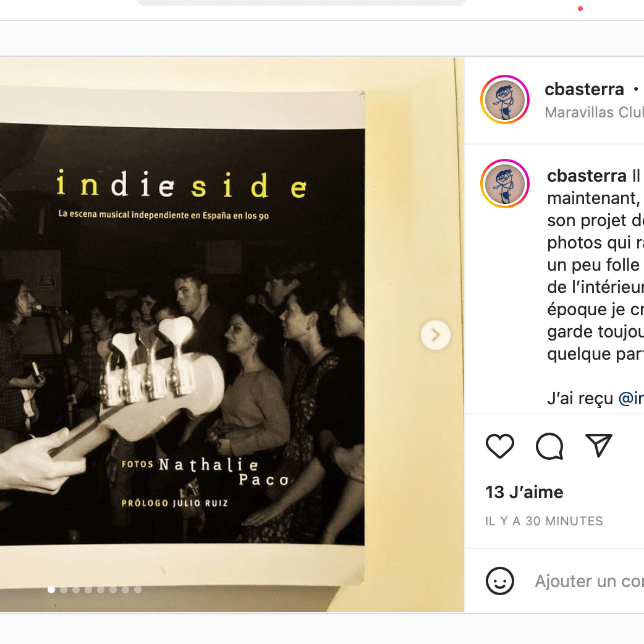Image resolution: width=644 pixels, height=644 pixels.
Task: Click the address bar at top
Action: (x=302, y=2)
